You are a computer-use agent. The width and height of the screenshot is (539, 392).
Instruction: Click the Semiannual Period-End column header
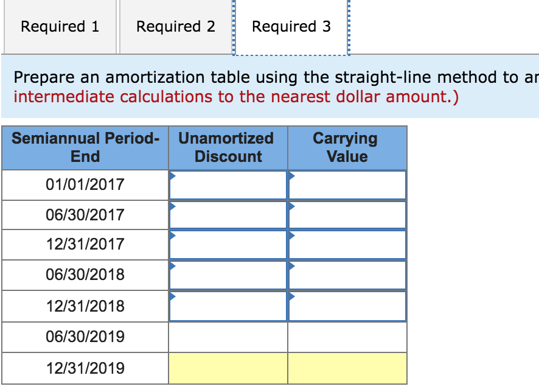[x=85, y=147]
